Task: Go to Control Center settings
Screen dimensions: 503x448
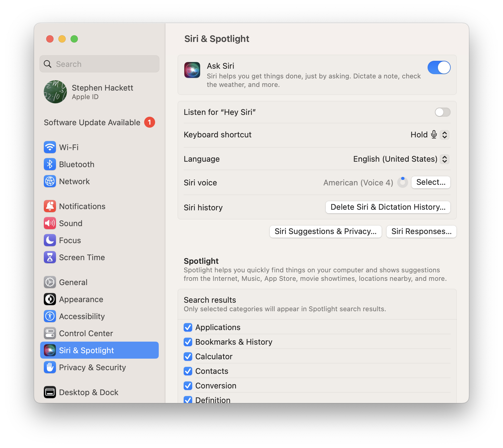Action: [x=99, y=333]
